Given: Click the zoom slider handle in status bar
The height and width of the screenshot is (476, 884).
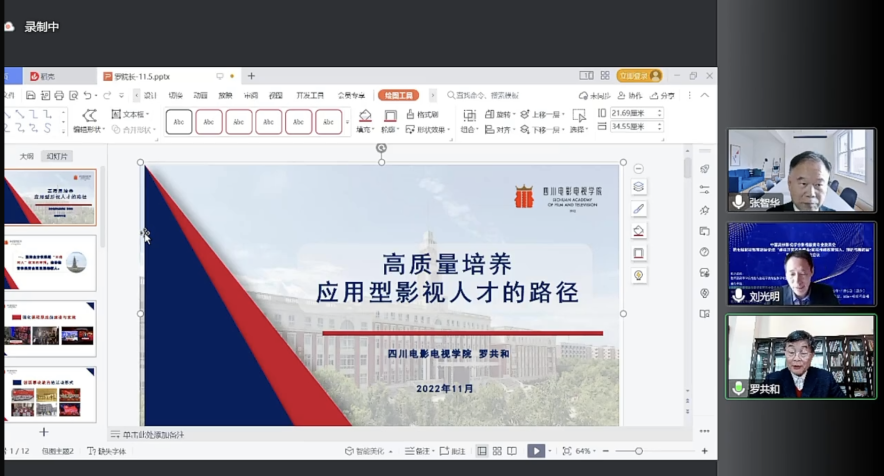Looking at the screenshot, I should click(639, 451).
